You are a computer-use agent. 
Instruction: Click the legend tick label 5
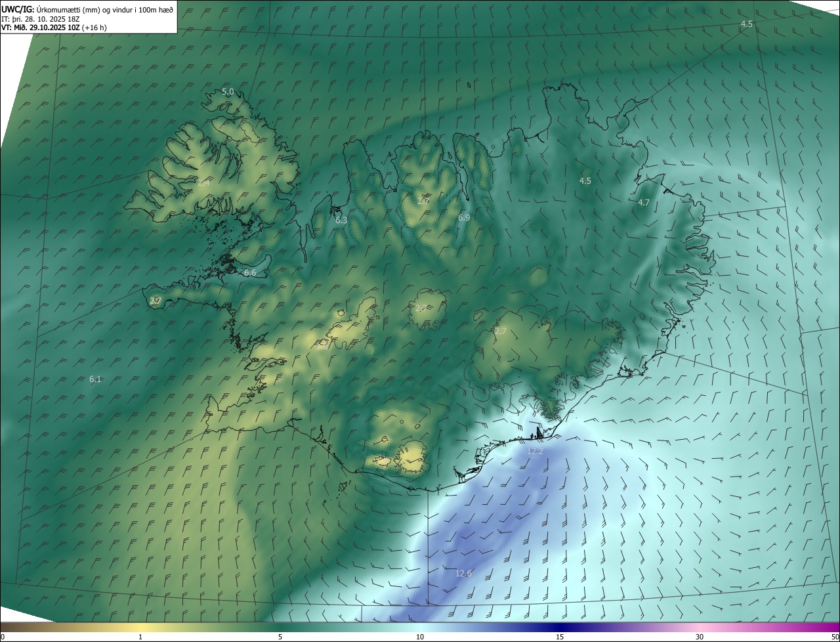click(x=280, y=637)
